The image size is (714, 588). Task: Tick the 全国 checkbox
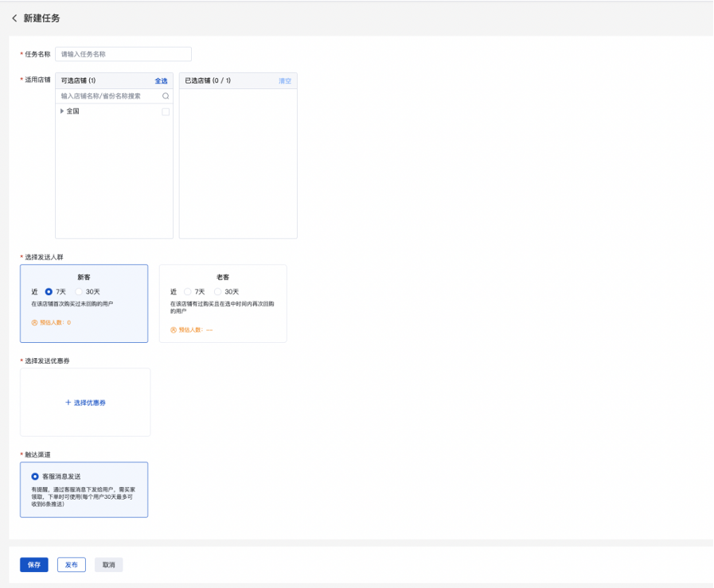coord(166,112)
